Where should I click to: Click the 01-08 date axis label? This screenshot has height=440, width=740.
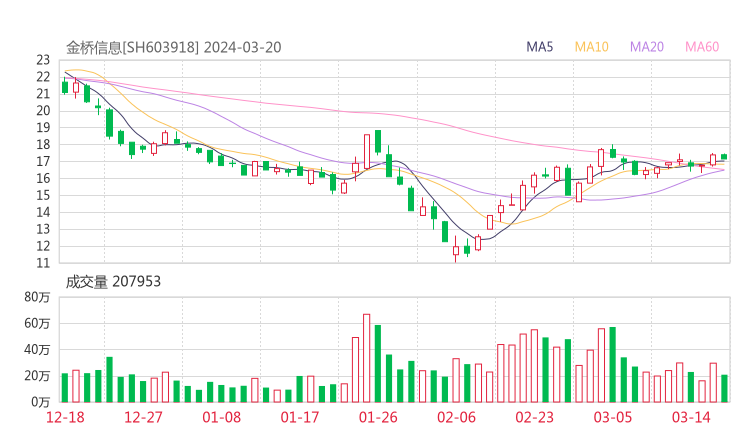[x=221, y=417]
